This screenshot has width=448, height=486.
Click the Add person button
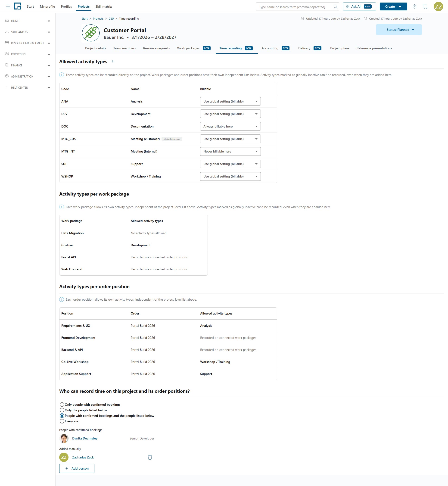coord(77,468)
